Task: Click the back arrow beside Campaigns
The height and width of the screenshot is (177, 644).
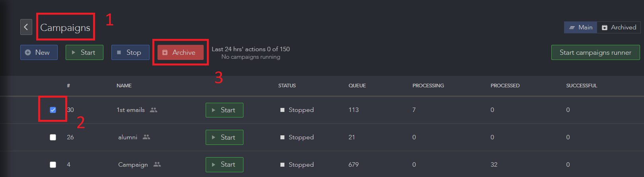Action: pos(26,27)
